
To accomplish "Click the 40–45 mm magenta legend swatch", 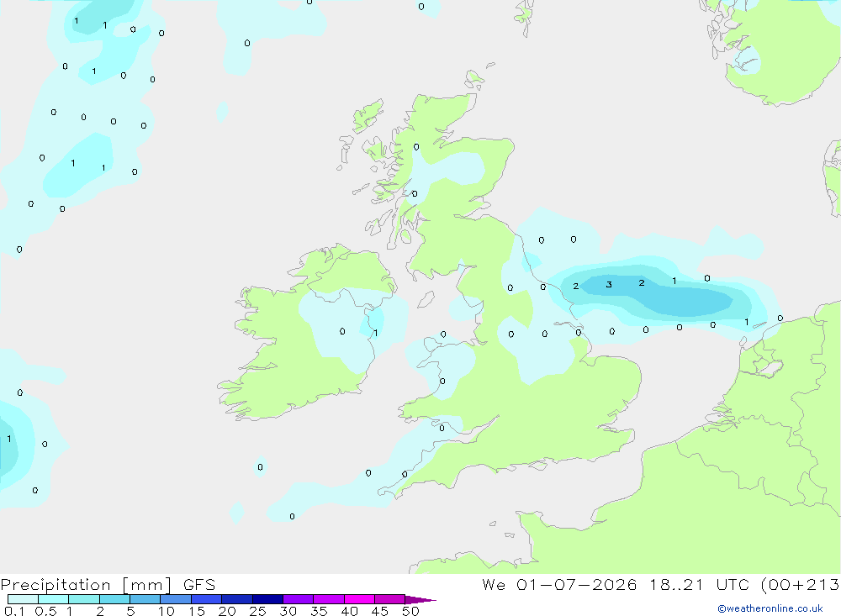I will pyautogui.click(x=359, y=599).
